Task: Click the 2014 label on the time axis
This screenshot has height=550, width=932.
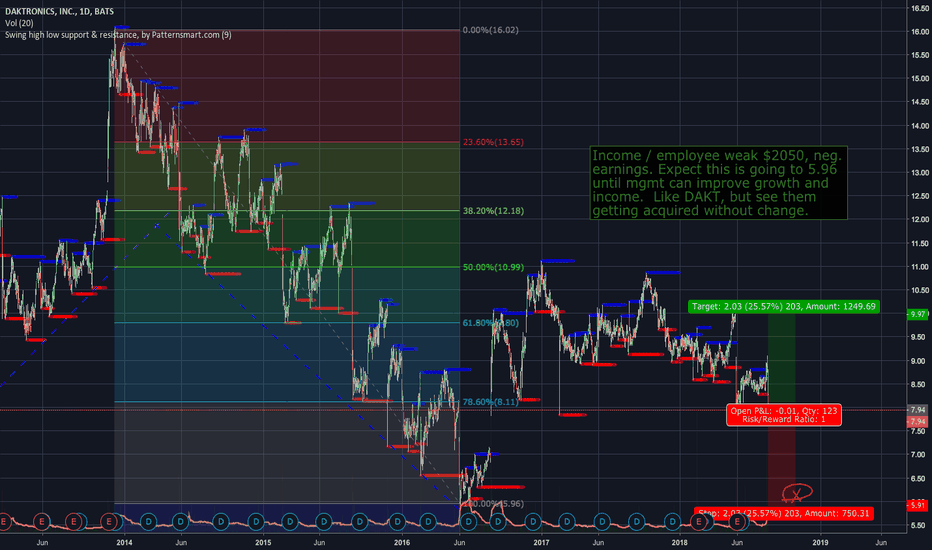Action: [124, 542]
